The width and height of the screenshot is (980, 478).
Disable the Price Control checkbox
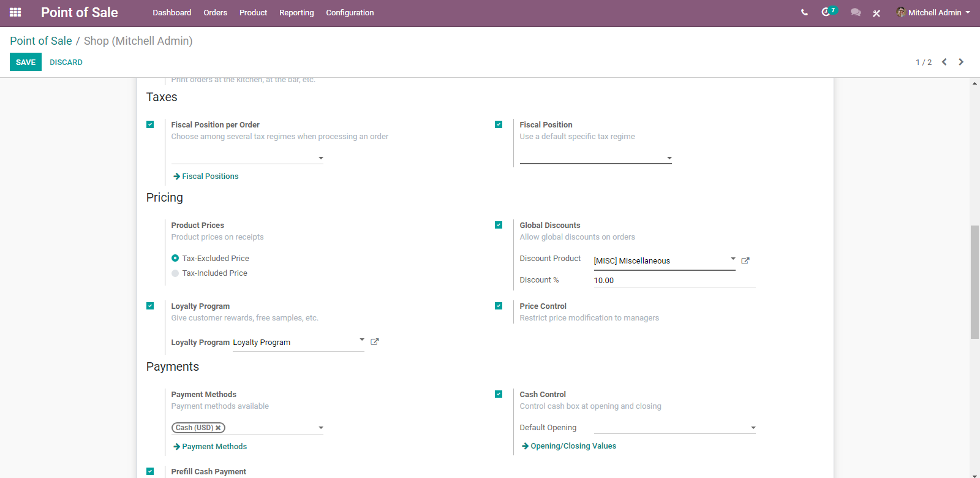(499, 306)
